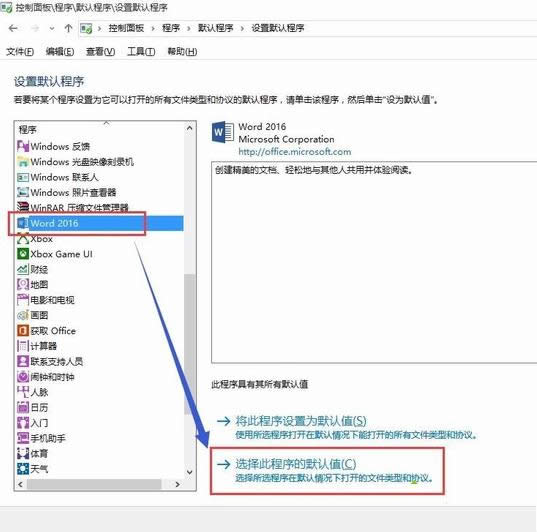Click the Word description text box
Screen dimensions: 537x532
point(374,262)
